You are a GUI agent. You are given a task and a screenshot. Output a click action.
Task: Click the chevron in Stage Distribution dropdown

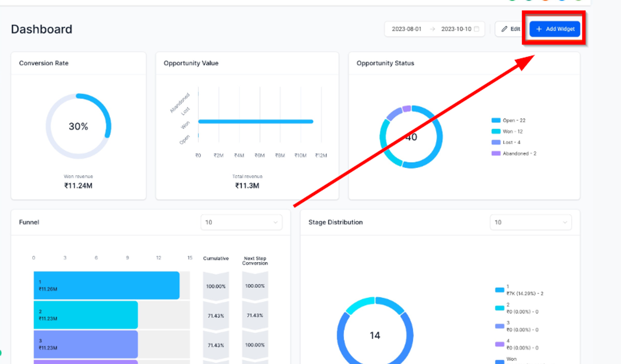(x=565, y=222)
